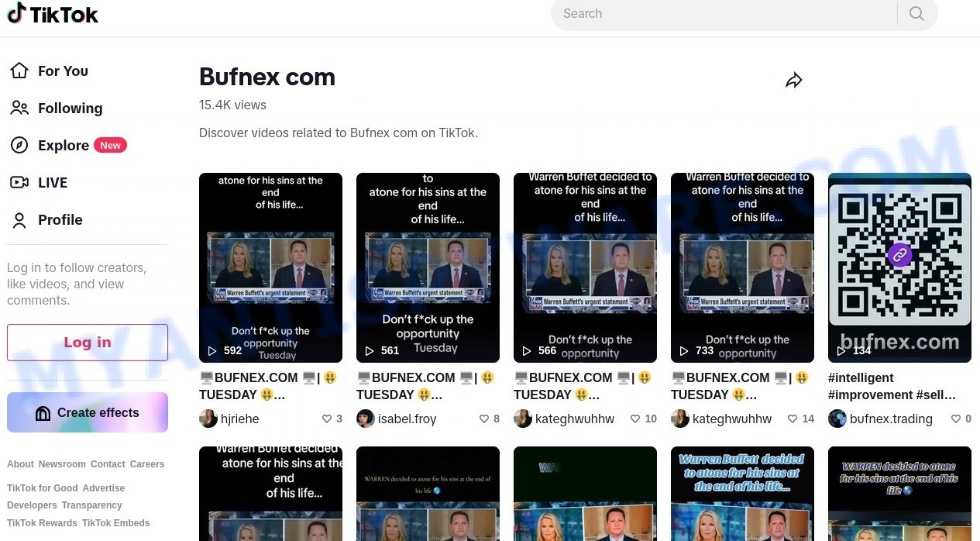
Task: Click the Following people icon
Action: tap(19, 108)
